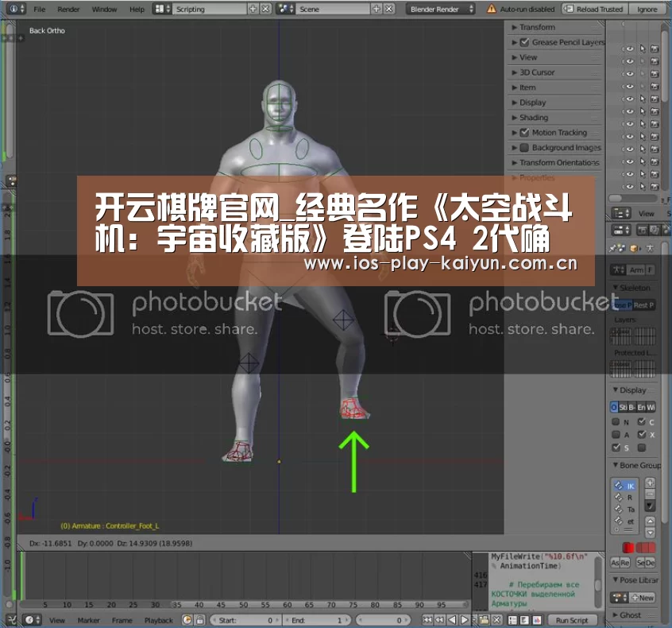Expand the Shading panel
The height and width of the screenshot is (628, 672).
556,117
